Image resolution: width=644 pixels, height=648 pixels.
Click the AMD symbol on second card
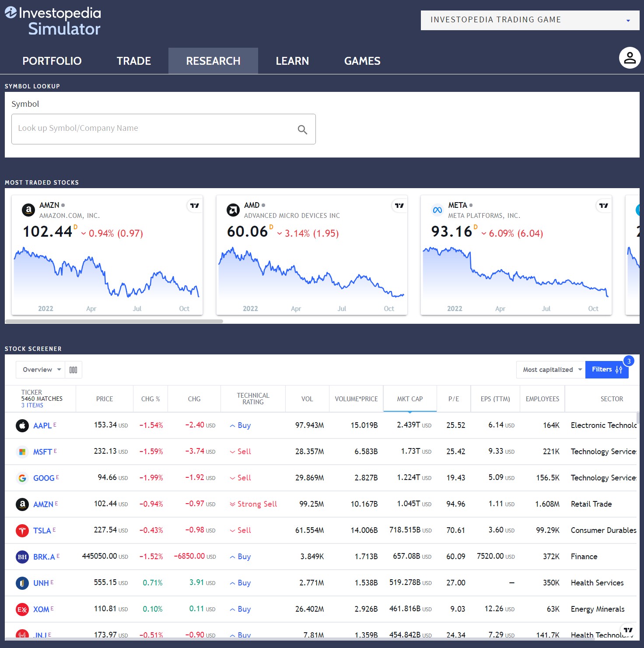(x=252, y=205)
